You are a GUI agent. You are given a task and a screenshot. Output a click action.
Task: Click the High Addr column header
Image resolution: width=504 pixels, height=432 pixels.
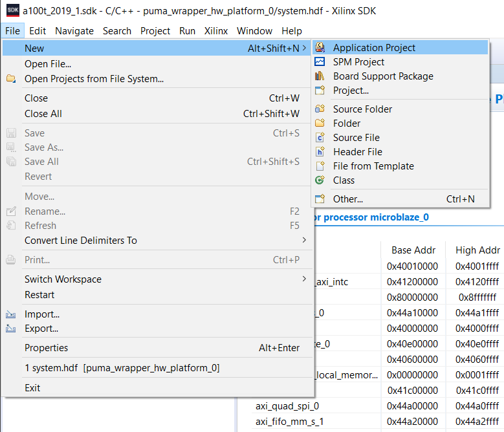point(477,250)
